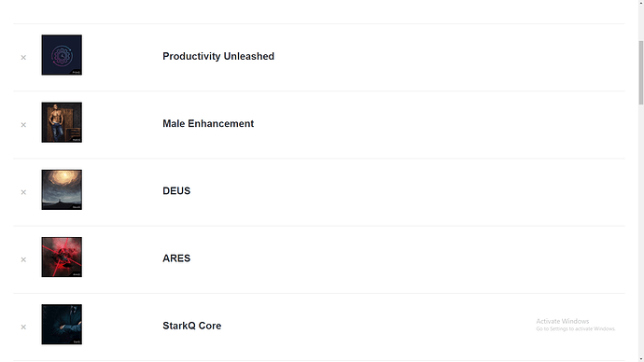Image resolution: width=644 pixels, height=362 pixels.
Task: Open the Male Enhancement product image
Action: click(62, 122)
